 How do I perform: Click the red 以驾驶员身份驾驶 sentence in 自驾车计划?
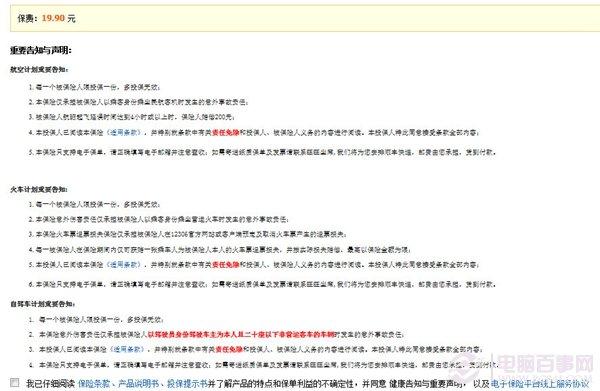(x=241, y=334)
